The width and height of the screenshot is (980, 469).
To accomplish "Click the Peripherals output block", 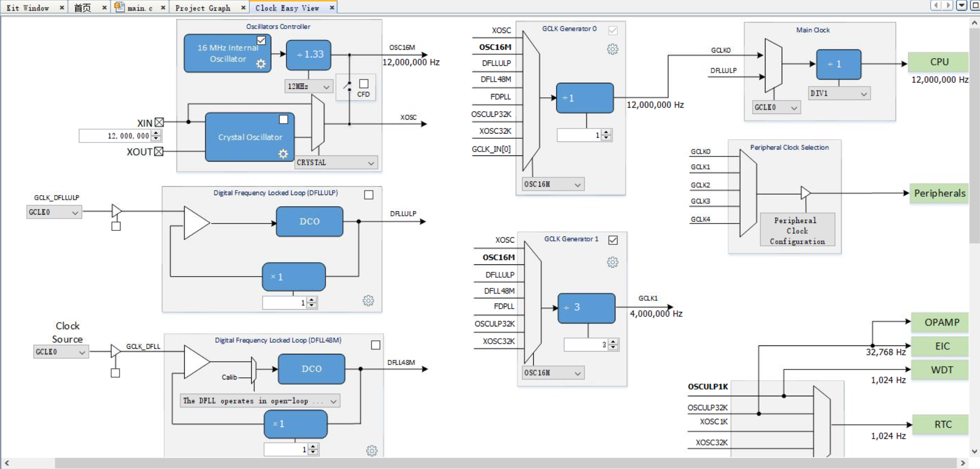I will [x=939, y=193].
